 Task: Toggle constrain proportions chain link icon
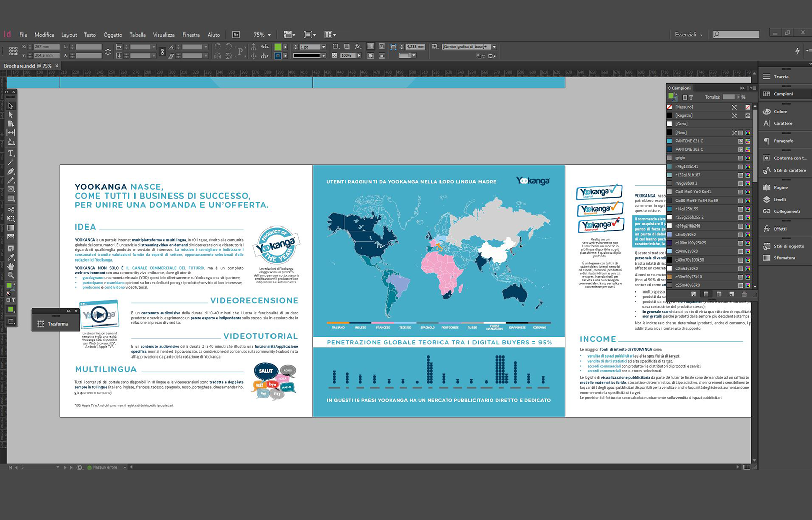(x=162, y=51)
